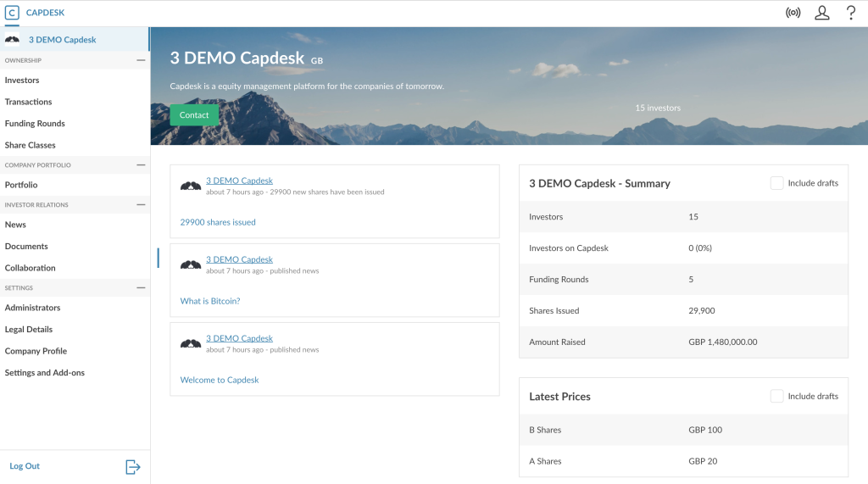Open Documents in the sidebar
Viewport: 868px width, 484px height.
(26, 247)
